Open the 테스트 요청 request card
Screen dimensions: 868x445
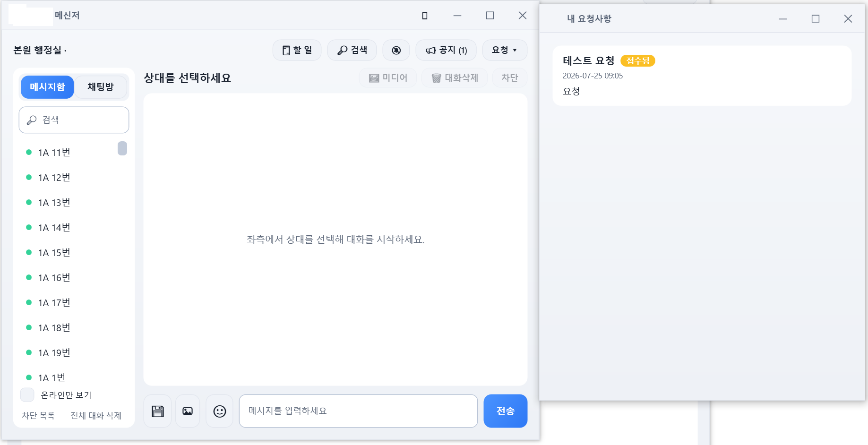click(x=702, y=76)
